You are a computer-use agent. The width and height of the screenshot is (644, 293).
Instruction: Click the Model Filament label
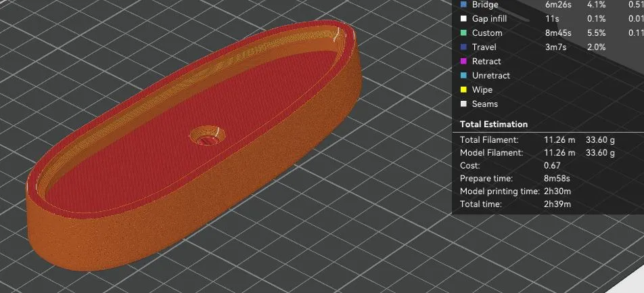[x=492, y=152]
